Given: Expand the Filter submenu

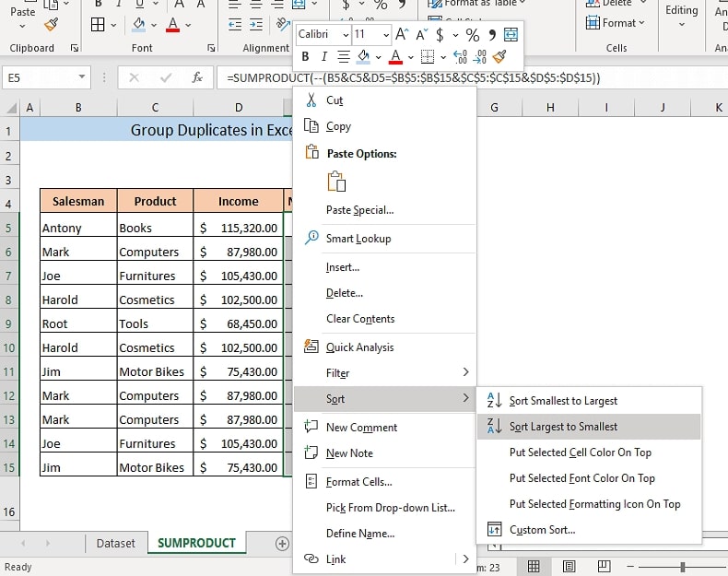Looking at the screenshot, I should click(x=385, y=372).
